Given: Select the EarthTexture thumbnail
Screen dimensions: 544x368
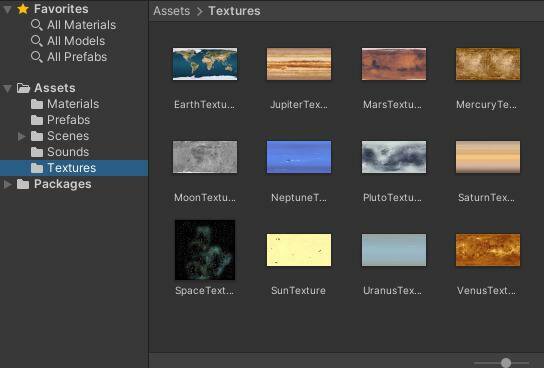Looking at the screenshot, I should pyautogui.click(x=205, y=64).
